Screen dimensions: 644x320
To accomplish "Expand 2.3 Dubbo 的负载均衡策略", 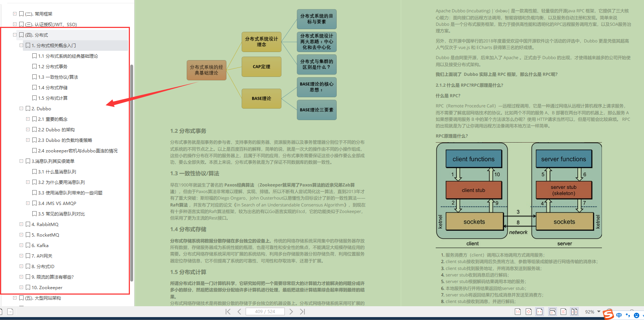I will (28, 140).
